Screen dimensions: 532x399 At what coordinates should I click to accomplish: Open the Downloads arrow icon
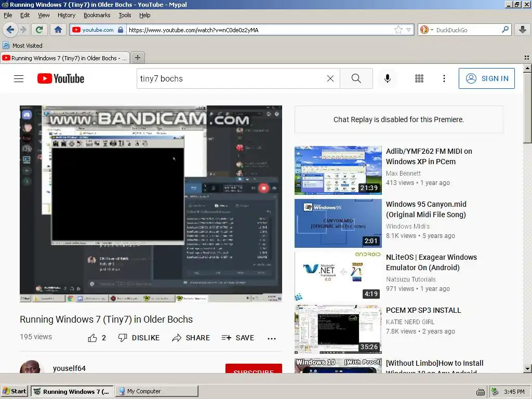[x=523, y=30]
